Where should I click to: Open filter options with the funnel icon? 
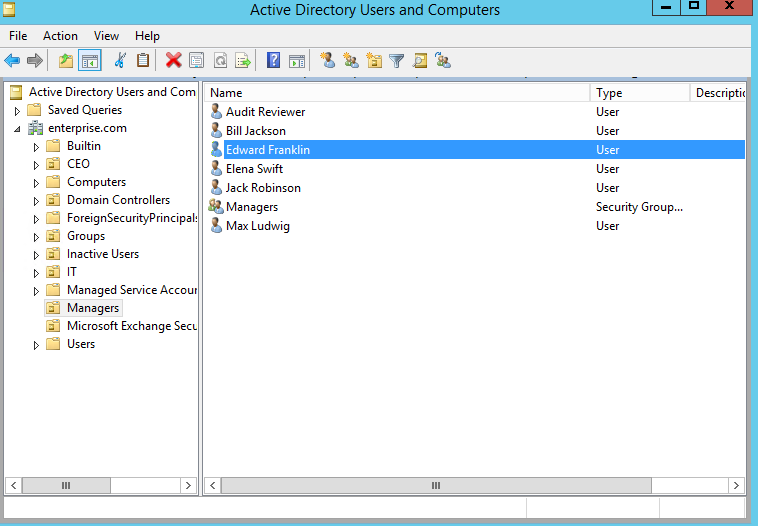(x=396, y=61)
